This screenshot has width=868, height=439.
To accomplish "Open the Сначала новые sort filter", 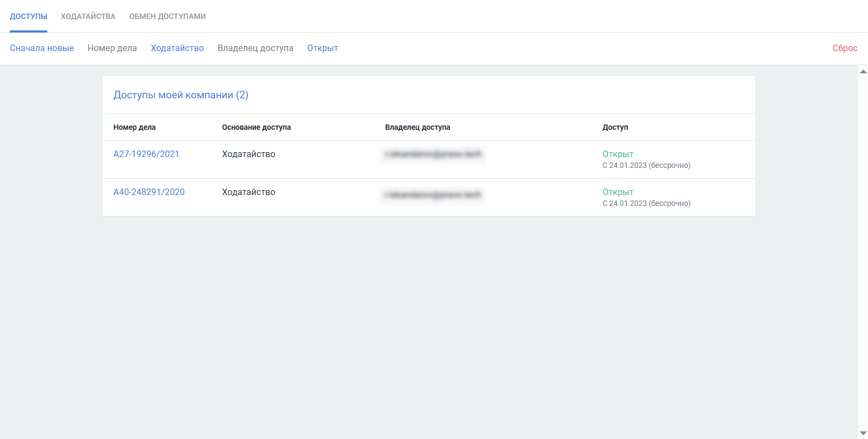I will point(42,48).
